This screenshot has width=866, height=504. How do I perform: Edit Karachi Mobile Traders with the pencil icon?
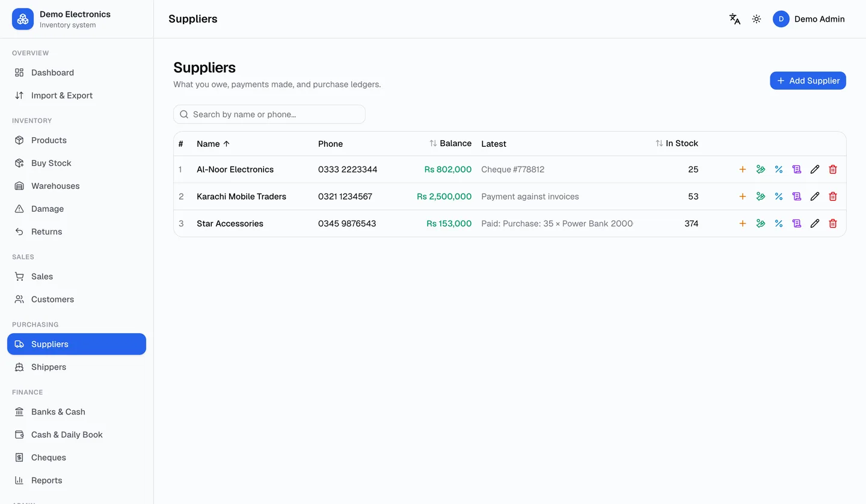[x=815, y=197]
